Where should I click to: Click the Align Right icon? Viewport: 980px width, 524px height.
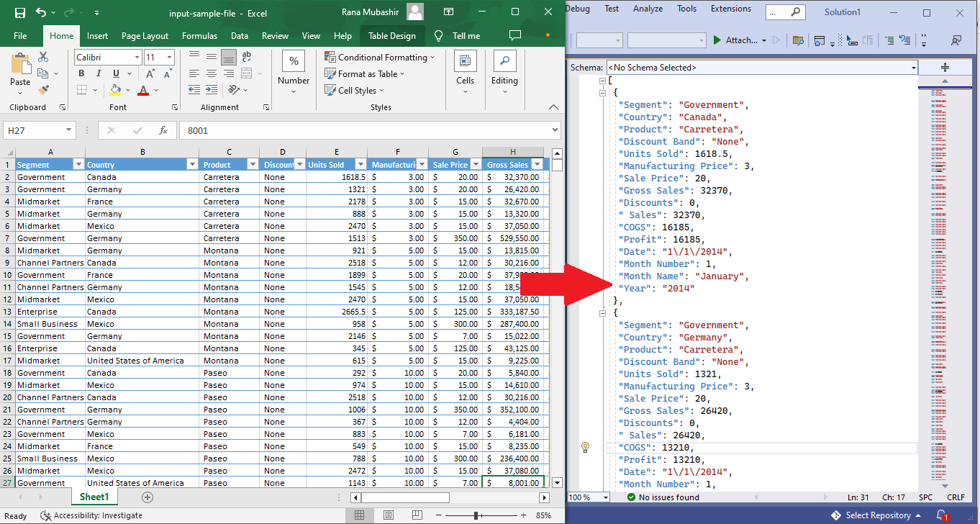pyautogui.click(x=229, y=73)
